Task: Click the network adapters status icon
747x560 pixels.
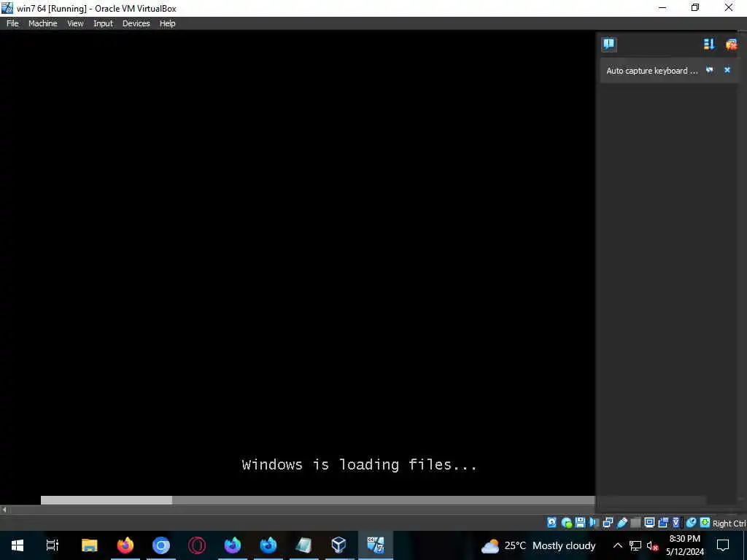Action: pos(608,522)
